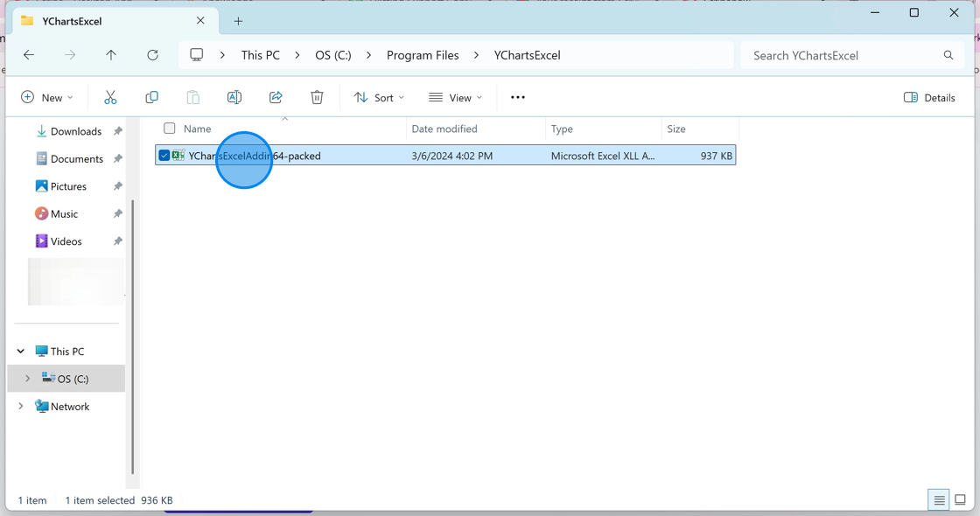Click pin icon beside Pictures

pyautogui.click(x=117, y=186)
